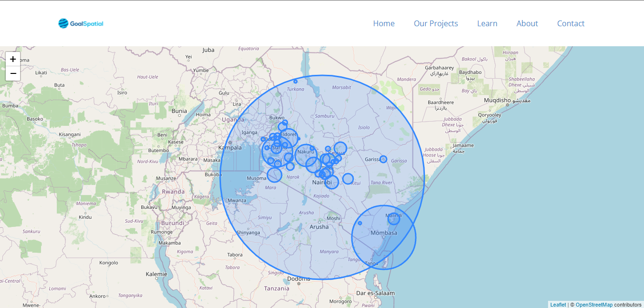Select the large circle marker near Malindi
The height and width of the screenshot is (308, 644).
tap(393, 218)
